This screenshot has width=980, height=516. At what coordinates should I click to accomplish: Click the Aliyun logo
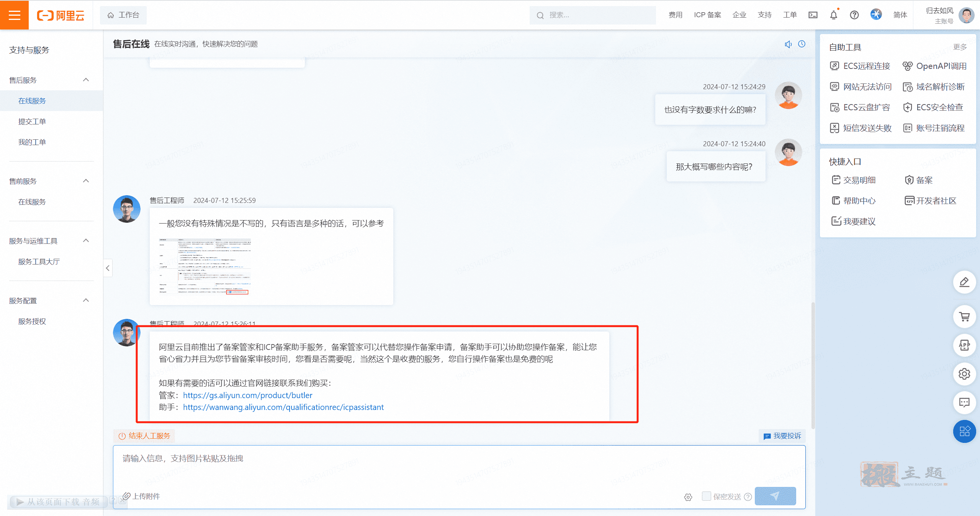pyautogui.click(x=61, y=15)
